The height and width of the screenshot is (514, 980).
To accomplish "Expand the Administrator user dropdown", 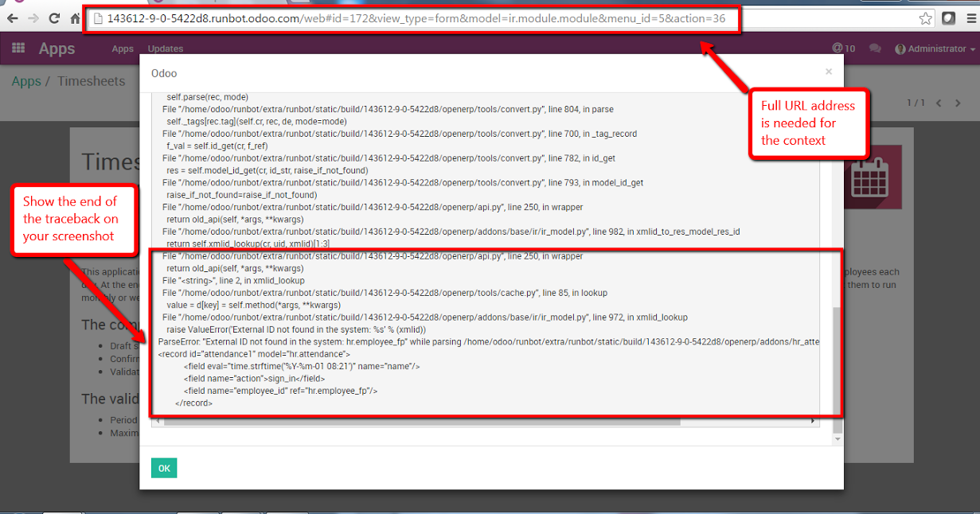I will (x=935, y=49).
